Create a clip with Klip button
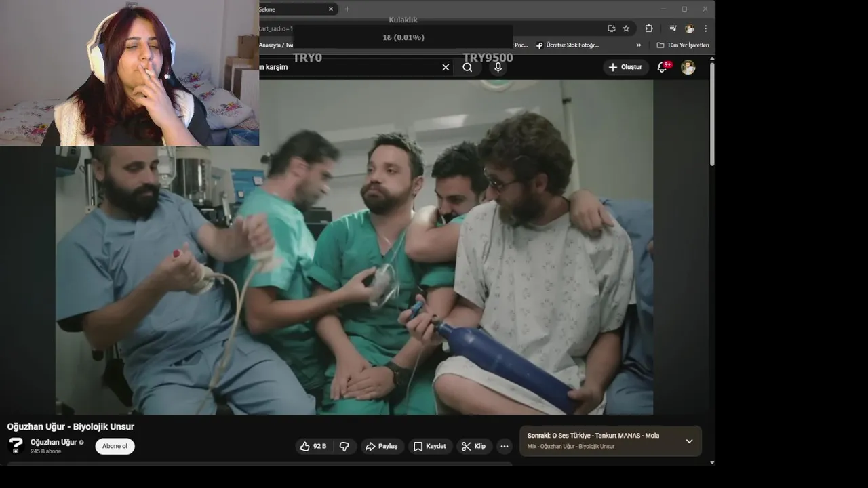The image size is (868, 488). (x=473, y=446)
